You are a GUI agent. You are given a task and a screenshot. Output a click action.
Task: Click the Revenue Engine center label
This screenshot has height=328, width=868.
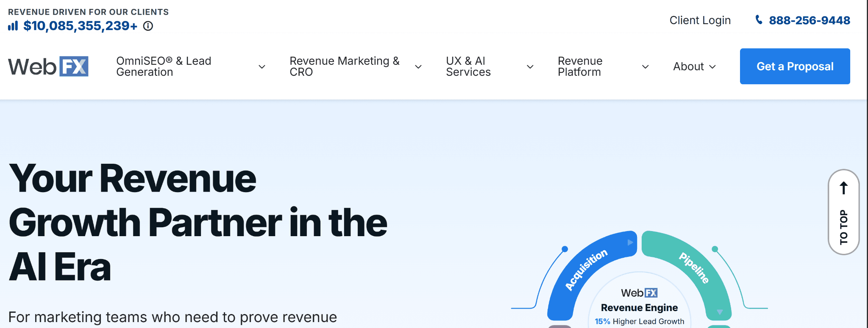(639, 308)
